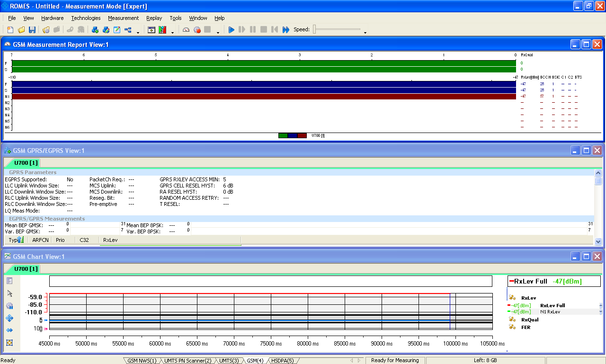Click the network tree structure toolbar icon
606x364 pixels.
pos(128,30)
